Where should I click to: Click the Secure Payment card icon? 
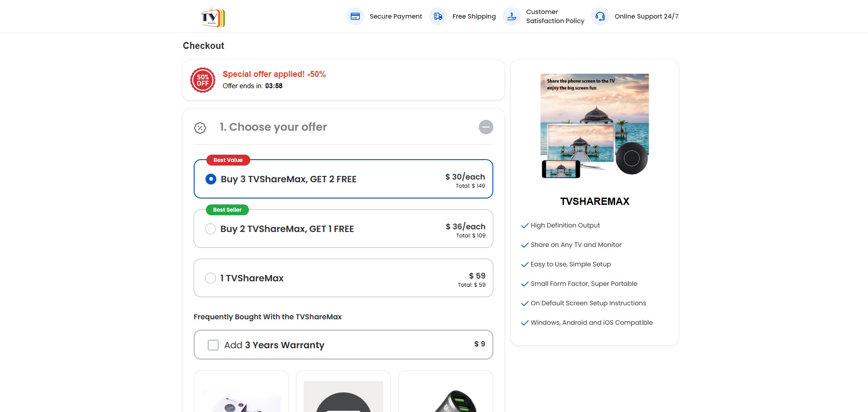point(355,16)
